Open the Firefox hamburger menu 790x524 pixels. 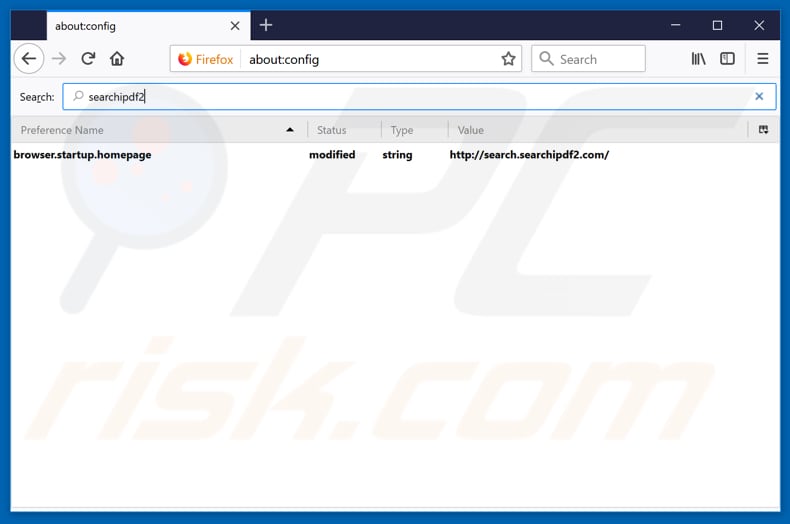[x=762, y=59]
